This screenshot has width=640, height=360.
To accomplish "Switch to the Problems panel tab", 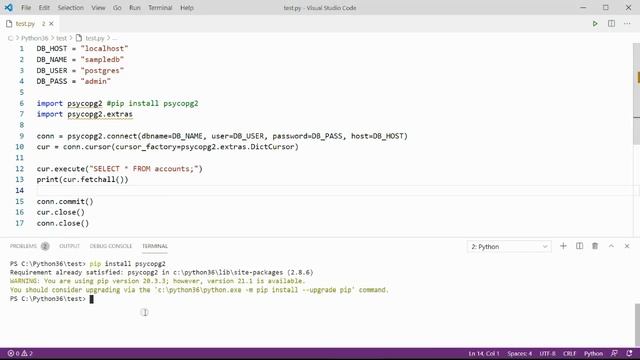I will (x=29, y=246).
